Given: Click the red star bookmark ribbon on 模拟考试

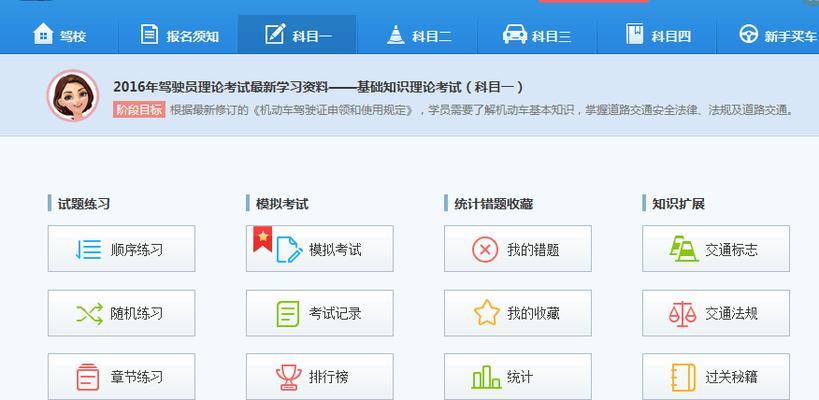Looking at the screenshot, I should click(x=263, y=239).
